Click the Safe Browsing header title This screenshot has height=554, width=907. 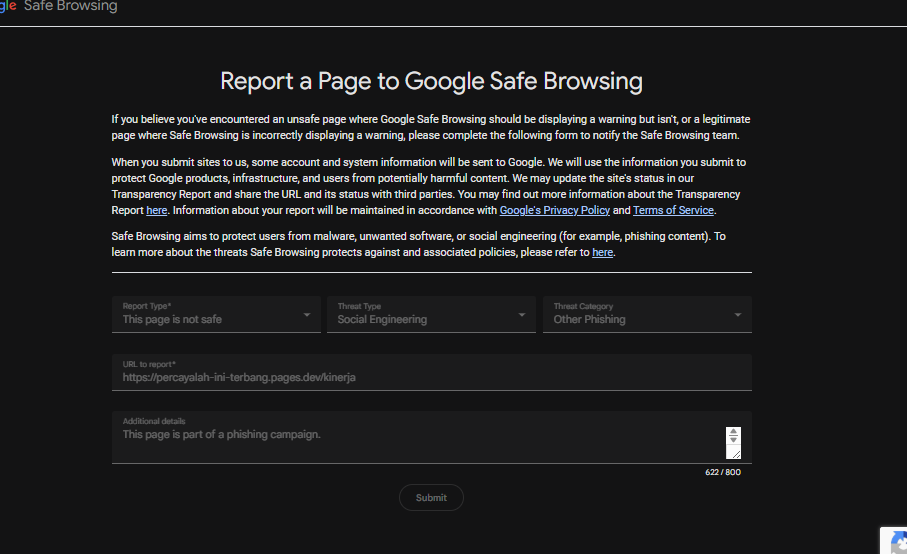[71, 6]
